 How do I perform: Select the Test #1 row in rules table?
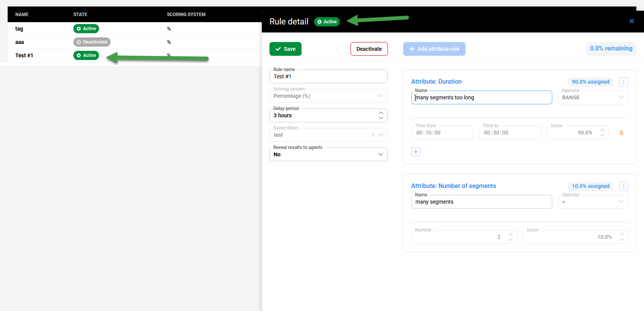[24, 55]
